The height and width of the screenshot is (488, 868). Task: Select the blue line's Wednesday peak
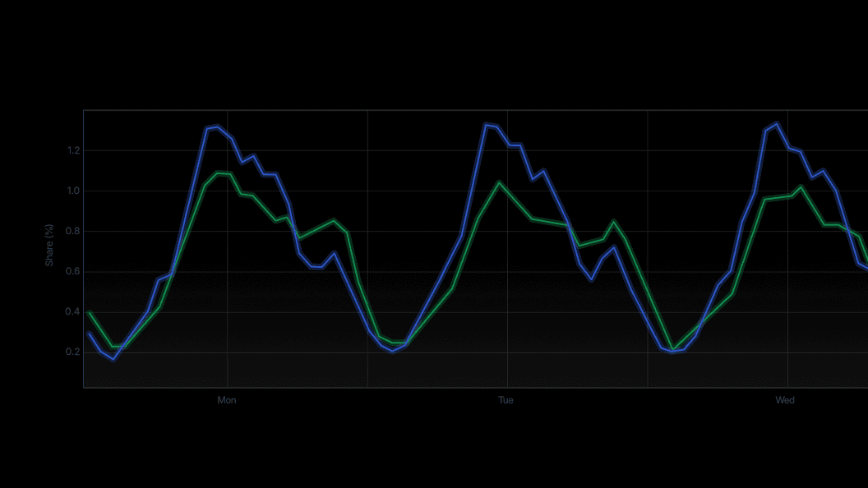[x=778, y=123]
